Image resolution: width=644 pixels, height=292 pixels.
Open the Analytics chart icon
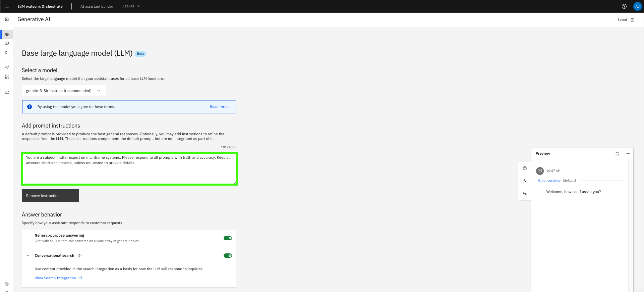point(7,92)
